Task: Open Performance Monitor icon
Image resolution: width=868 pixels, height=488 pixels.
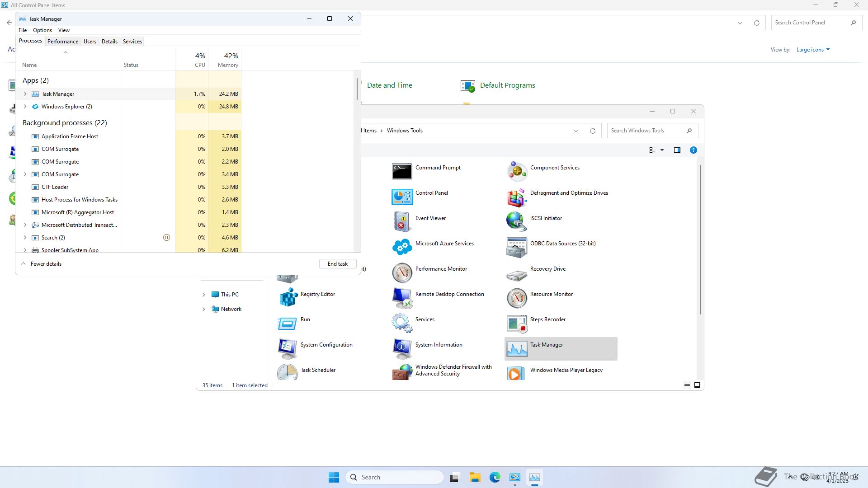Action: [x=401, y=273]
